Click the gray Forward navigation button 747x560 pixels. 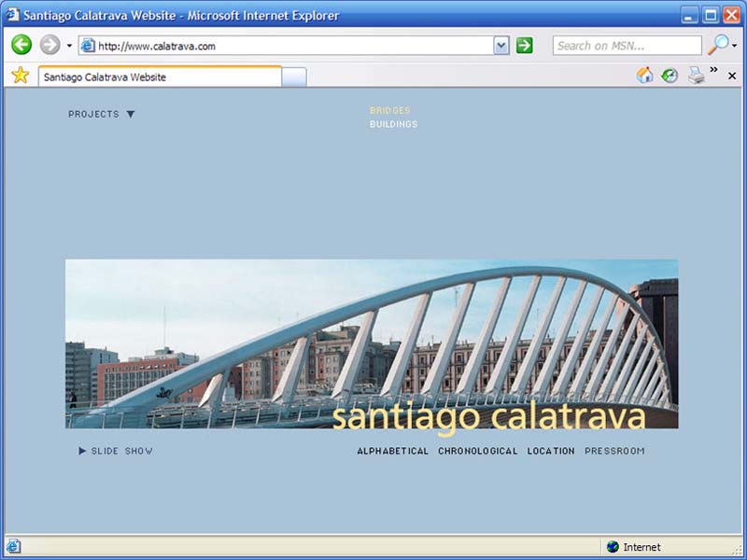(x=50, y=45)
